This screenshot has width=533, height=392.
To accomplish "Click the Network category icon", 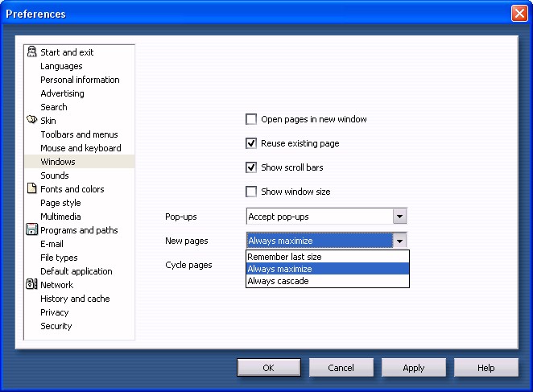I will pyautogui.click(x=32, y=285).
